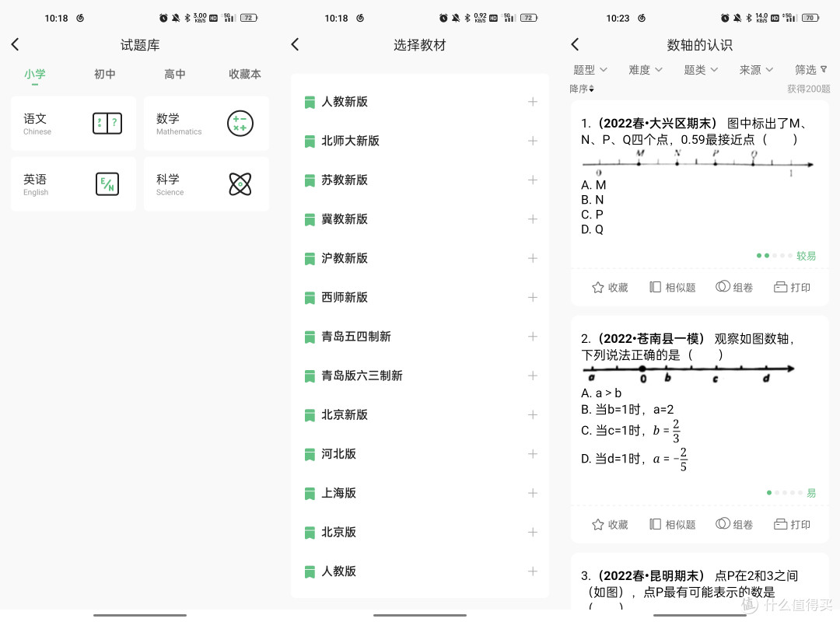
Task: Click the number line figure in question 2
Action: pyautogui.click(x=688, y=374)
